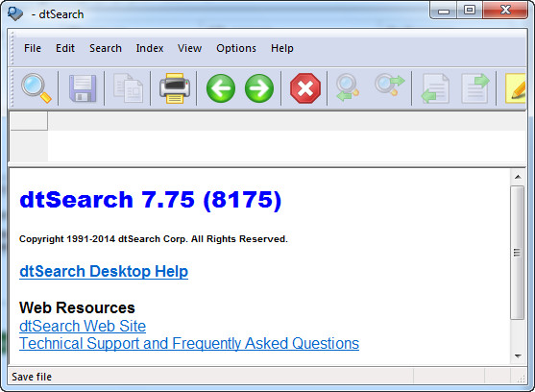This screenshot has width=535, height=392.
Task: Click the Save file floppy disk icon
Action: [83, 88]
